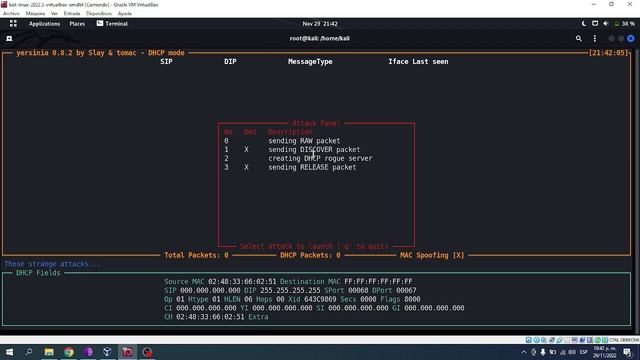Open Windows notification center icon
The width and height of the screenshot is (640, 360).
tap(628, 352)
